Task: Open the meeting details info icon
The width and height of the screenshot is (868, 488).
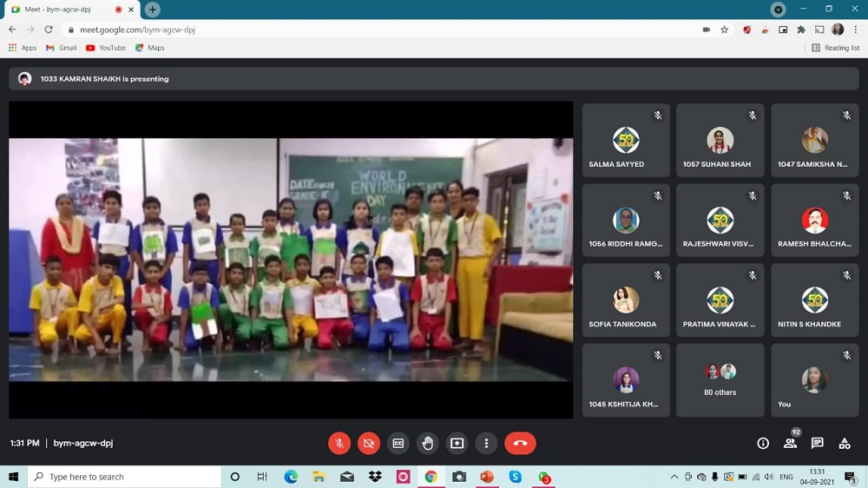Action: 763,443
